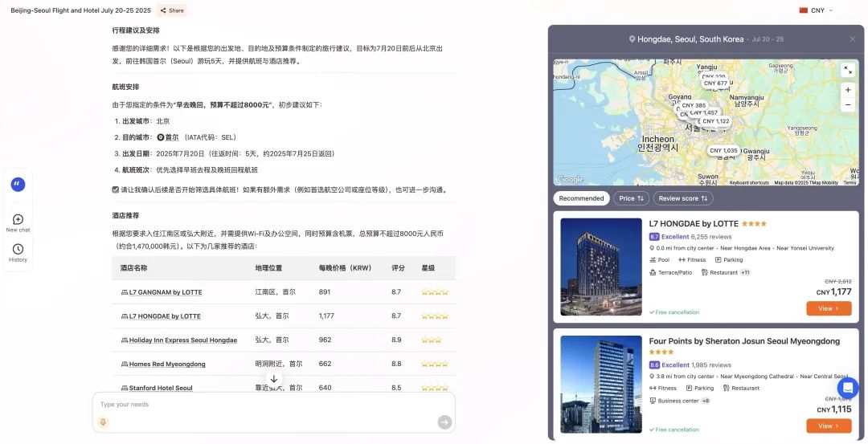Viewport: 868px width, 444px height.
Task: Click the Pool amenity icon for L7 HONGDAE
Action: 652,260
